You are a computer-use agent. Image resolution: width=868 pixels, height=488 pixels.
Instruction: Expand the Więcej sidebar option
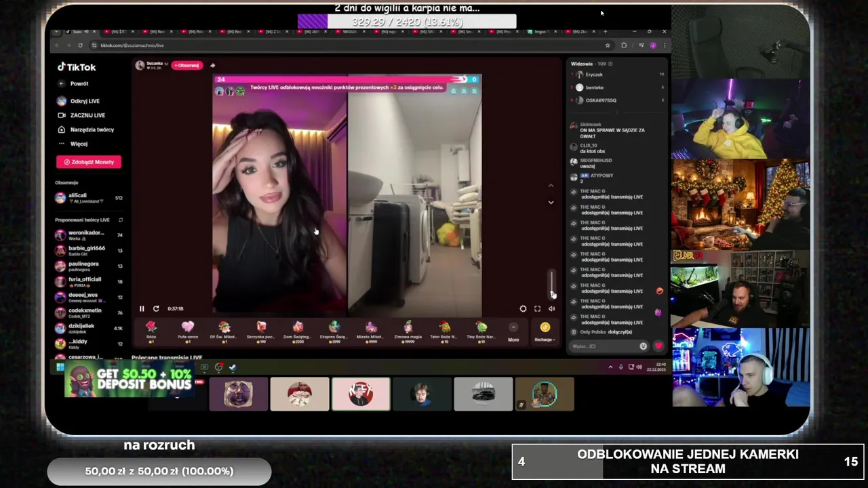(73, 144)
